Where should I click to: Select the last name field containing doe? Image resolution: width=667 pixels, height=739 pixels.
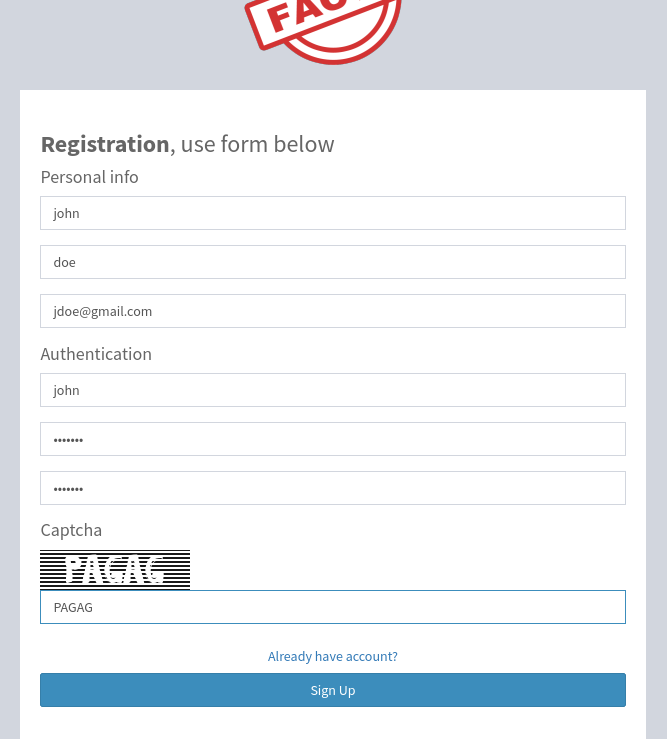point(333,262)
